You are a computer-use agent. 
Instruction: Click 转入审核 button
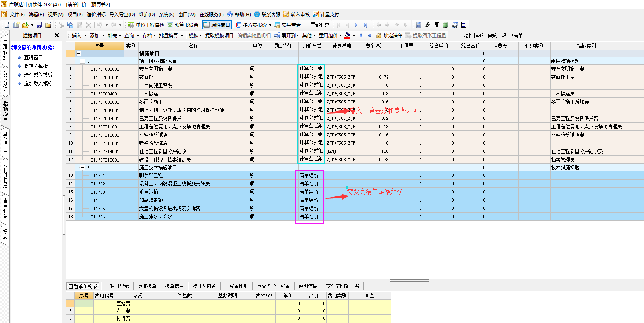tap(296, 15)
